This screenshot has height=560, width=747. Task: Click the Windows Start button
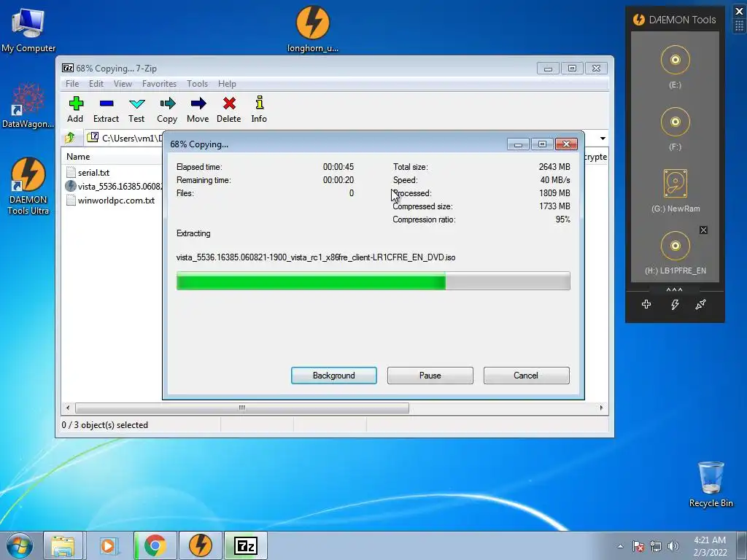click(x=20, y=545)
